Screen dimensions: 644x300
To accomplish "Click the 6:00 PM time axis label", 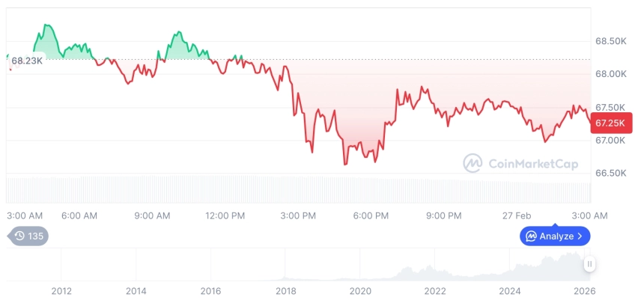I will pos(371,215).
